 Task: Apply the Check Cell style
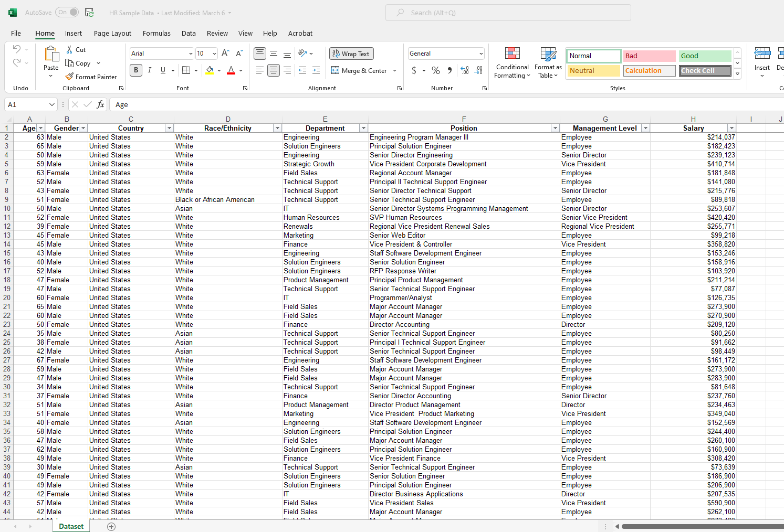(705, 70)
